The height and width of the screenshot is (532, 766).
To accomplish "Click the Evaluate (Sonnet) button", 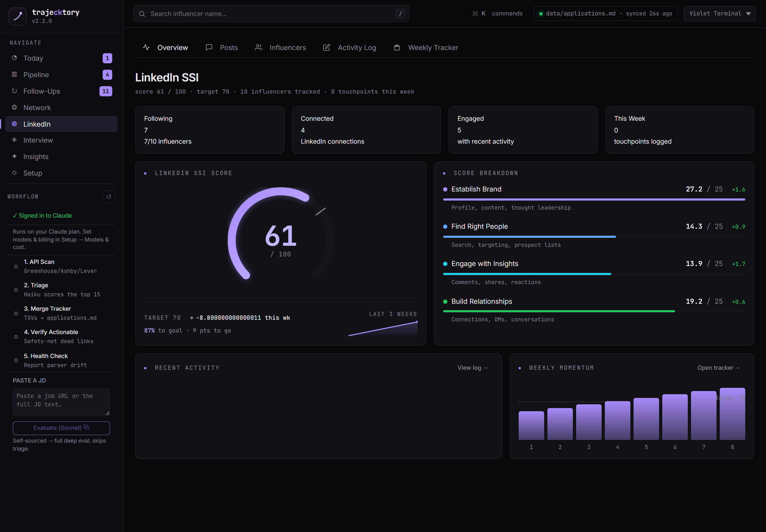I will tap(61, 428).
